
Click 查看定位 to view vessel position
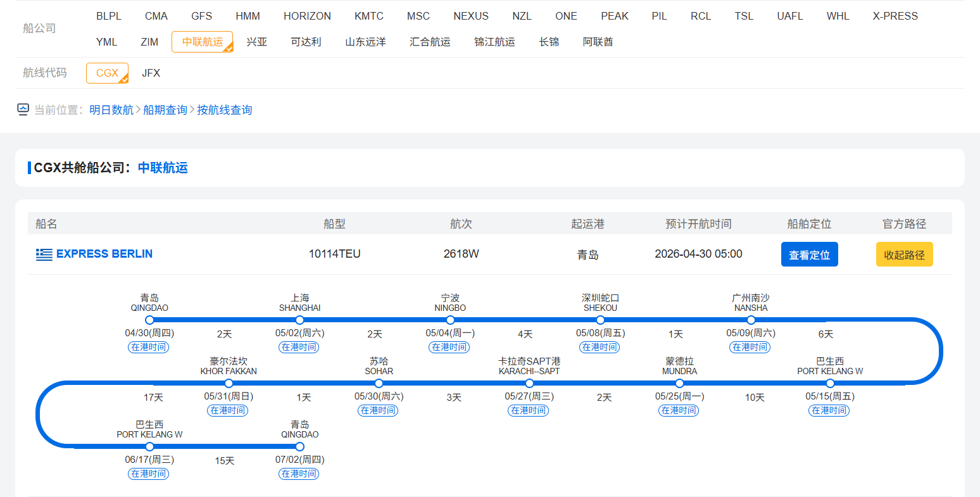[809, 255]
